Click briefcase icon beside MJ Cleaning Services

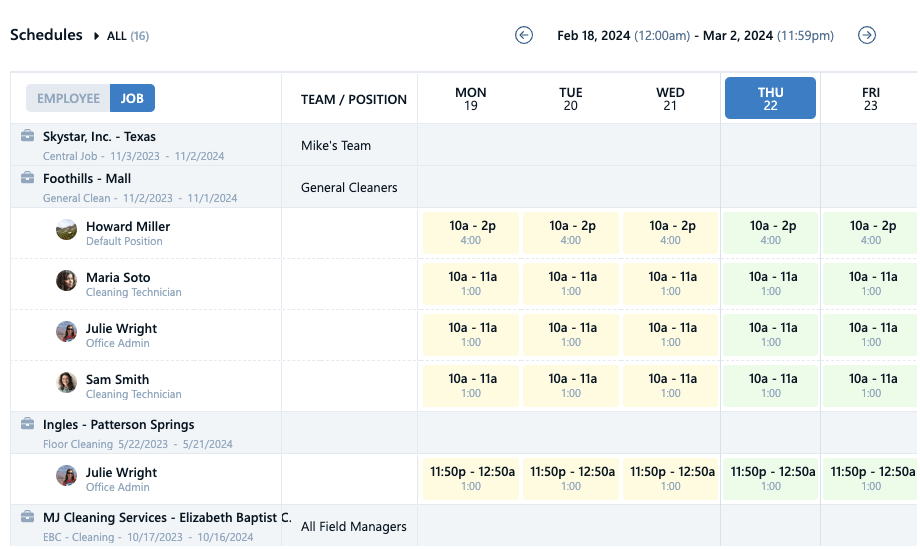tap(28, 517)
